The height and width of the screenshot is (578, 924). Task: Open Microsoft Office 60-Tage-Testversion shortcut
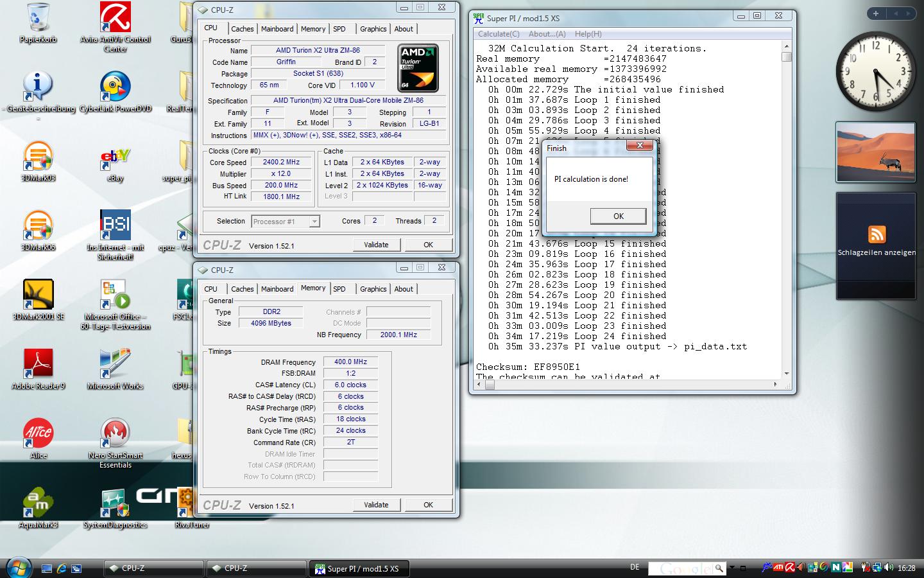pos(116,304)
